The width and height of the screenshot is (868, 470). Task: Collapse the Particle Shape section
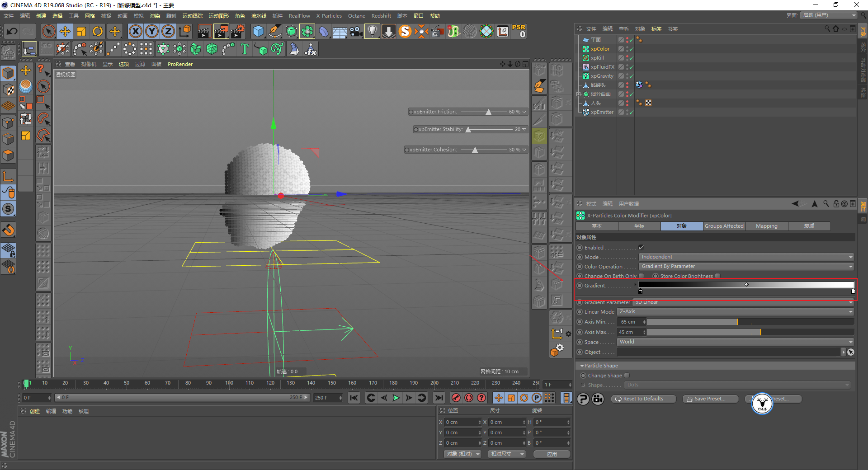pos(582,366)
